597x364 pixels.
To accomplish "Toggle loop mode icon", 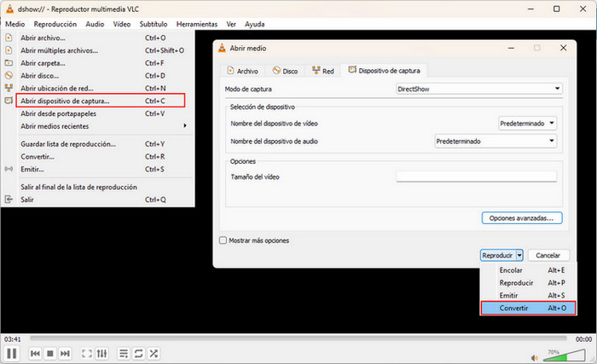I will [x=138, y=354].
